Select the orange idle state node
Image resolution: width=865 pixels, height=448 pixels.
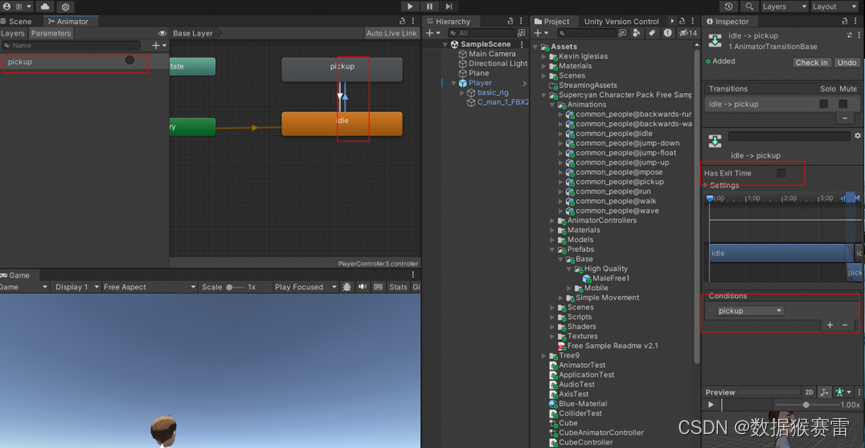click(x=342, y=124)
